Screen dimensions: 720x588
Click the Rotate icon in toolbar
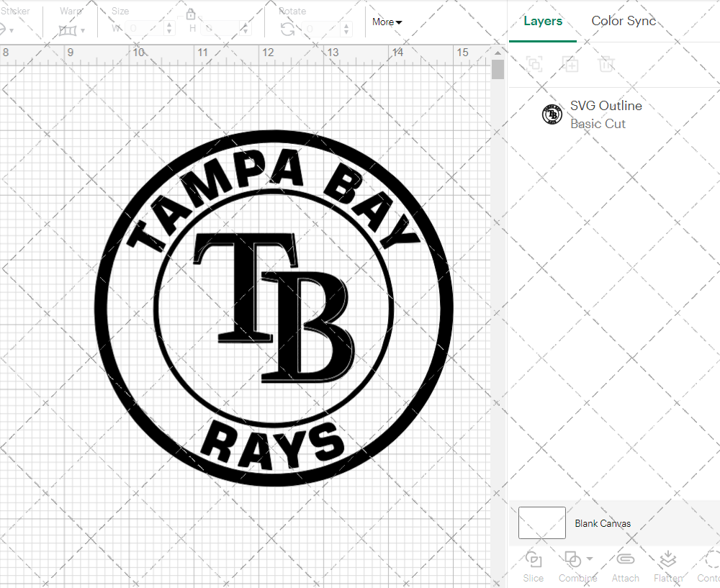(287, 29)
